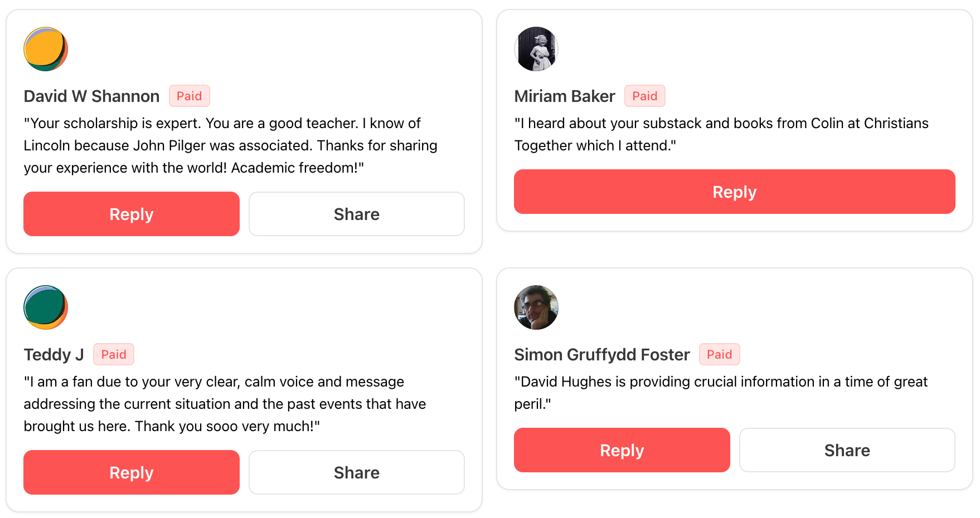
Task: Reply to Miriam Baker's message
Action: [734, 192]
